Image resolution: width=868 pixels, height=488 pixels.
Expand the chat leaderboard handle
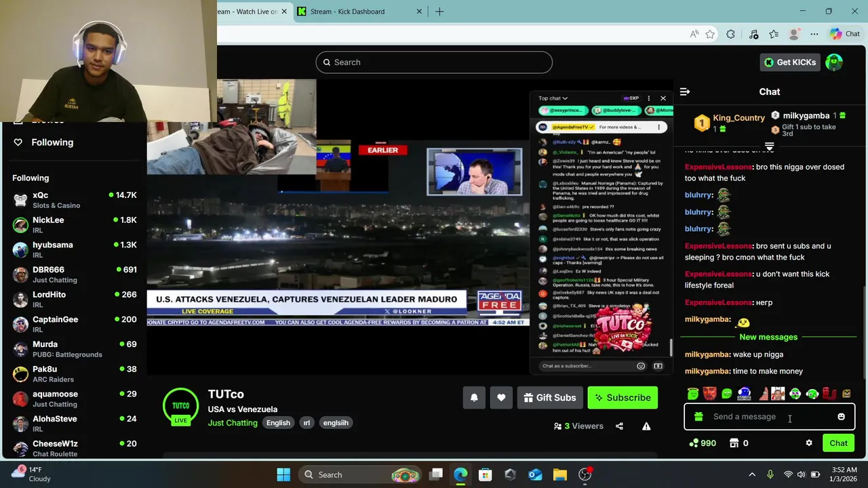click(x=769, y=146)
